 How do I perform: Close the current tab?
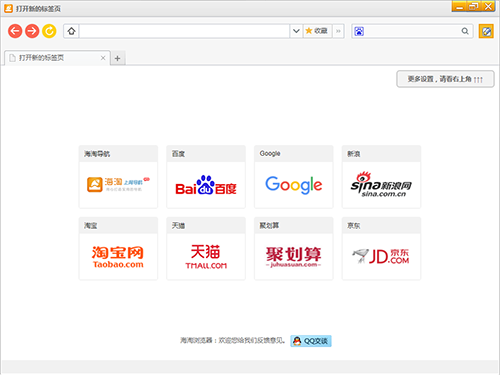pos(103,58)
